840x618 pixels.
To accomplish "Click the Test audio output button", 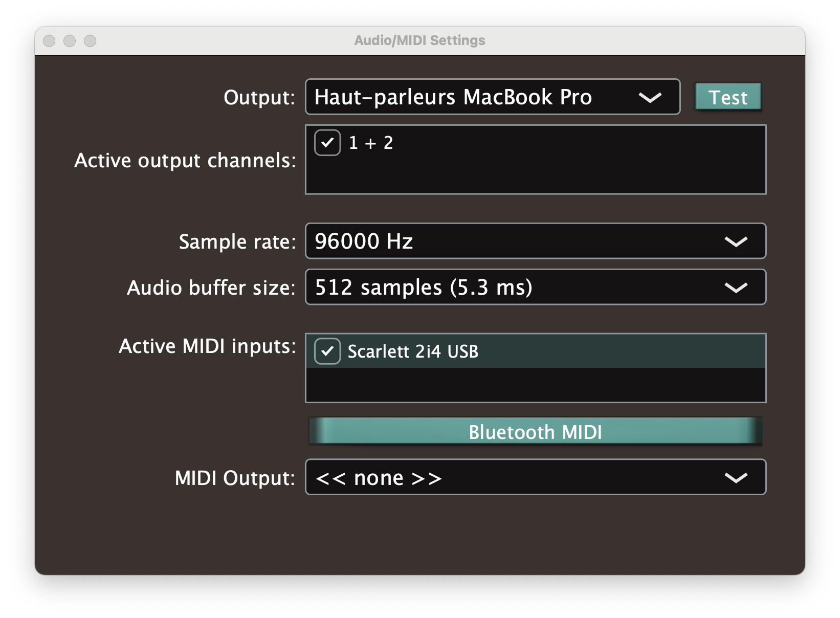I will [727, 97].
